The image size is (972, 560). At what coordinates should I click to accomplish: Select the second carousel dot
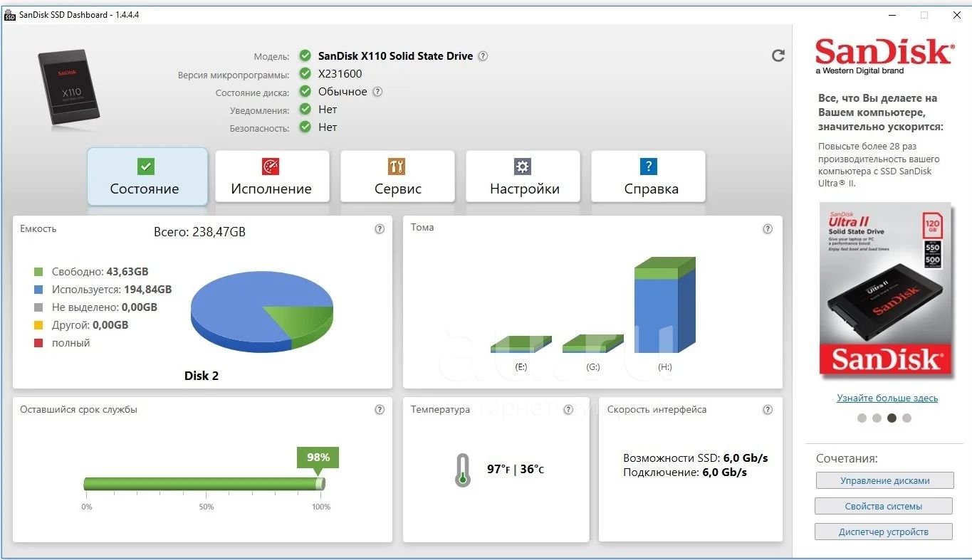coord(877,418)
